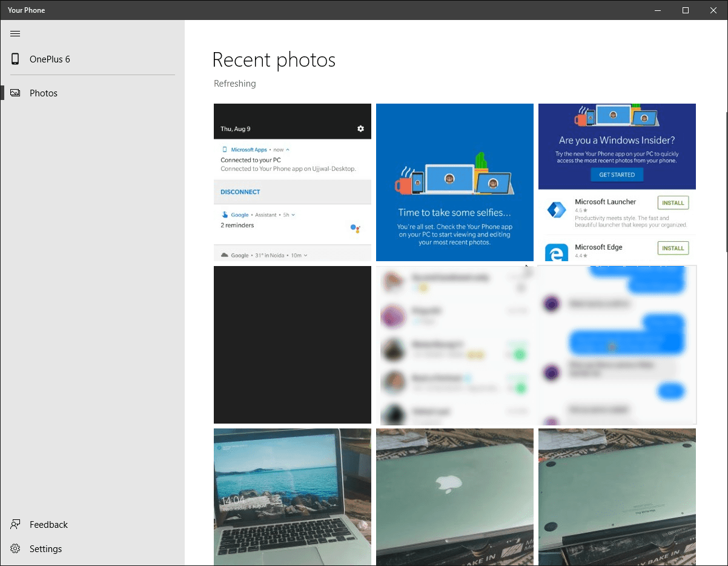This screenshot has width=728, height=566.
Task: Click the 'Refreshing' status text
Action: point(235,84)
